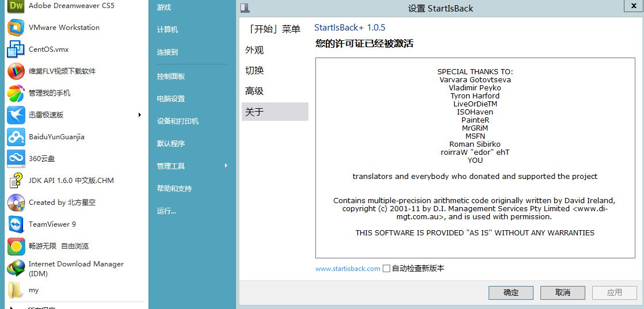
Task: Click MrGRiM credit line
Action: (x=475, y=128)
